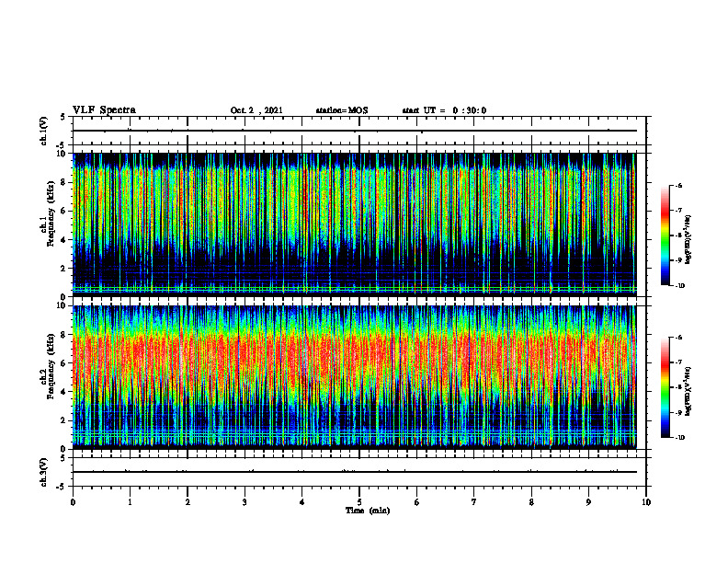Click the "VLF Spectra" plot title
The height and width of the screenshot is (563, 728).
[104, 110]
